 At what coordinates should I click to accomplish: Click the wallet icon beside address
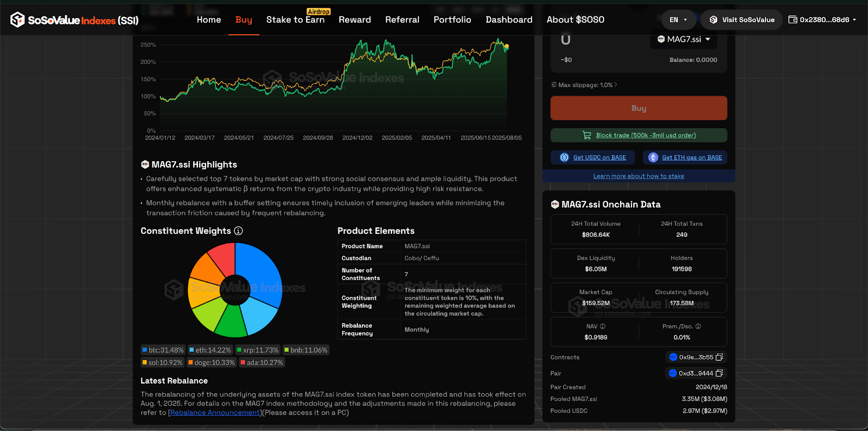point(793,20)
